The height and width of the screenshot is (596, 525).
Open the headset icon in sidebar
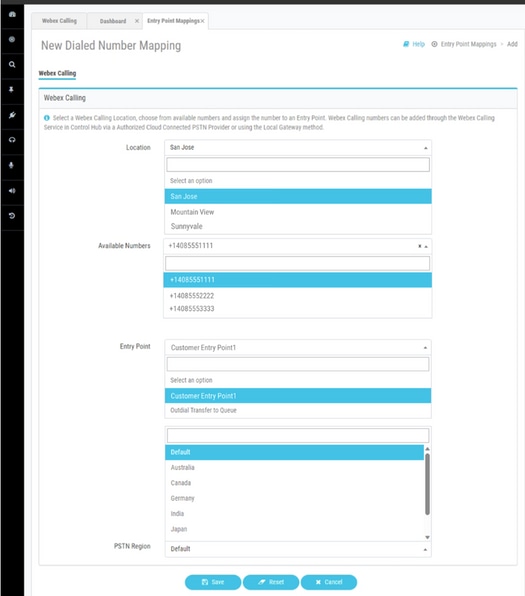point(12,140)
